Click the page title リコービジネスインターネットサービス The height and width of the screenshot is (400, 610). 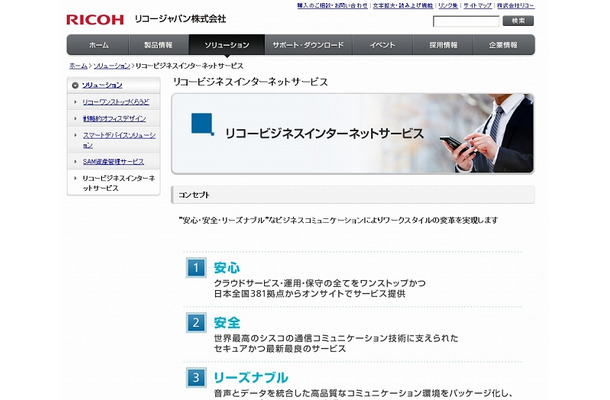pyautogui.click(x=250, y=82)
